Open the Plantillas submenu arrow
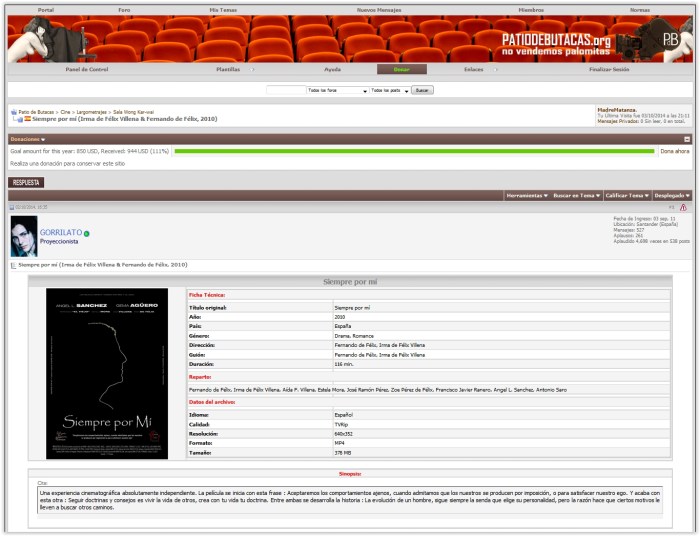700x536 pixels. point(253,70)
